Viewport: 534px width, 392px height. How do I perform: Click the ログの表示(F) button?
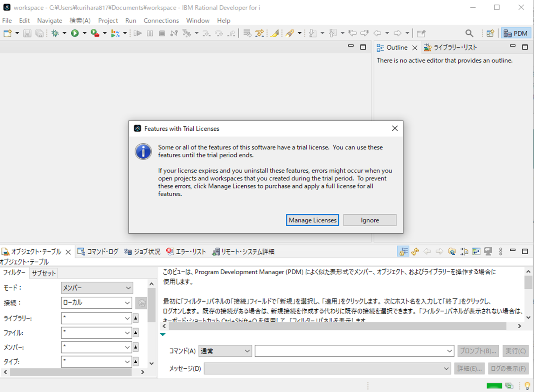point(508,369)
